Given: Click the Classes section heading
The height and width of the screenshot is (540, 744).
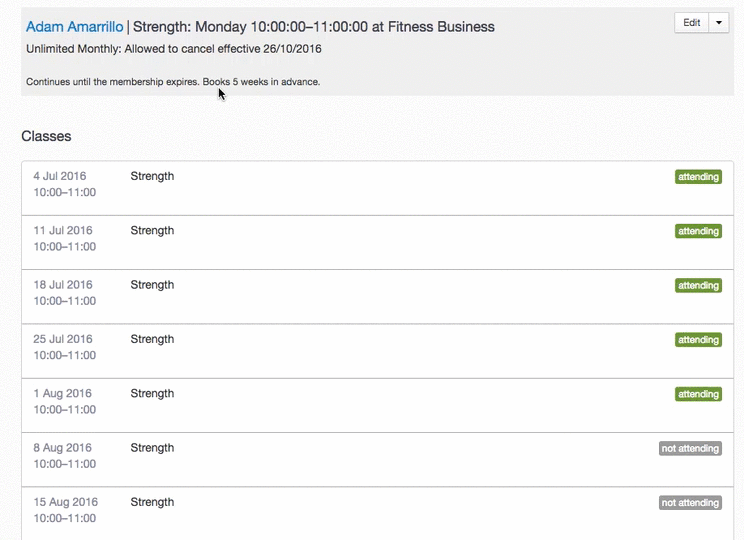Looking at the screenshot, I should click(x=46, y=136).
